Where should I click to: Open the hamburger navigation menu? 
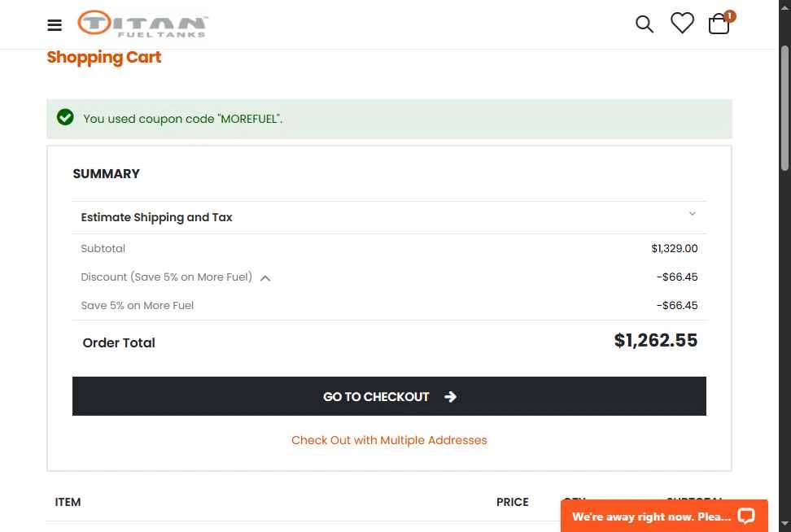click(x=55, y=24)
